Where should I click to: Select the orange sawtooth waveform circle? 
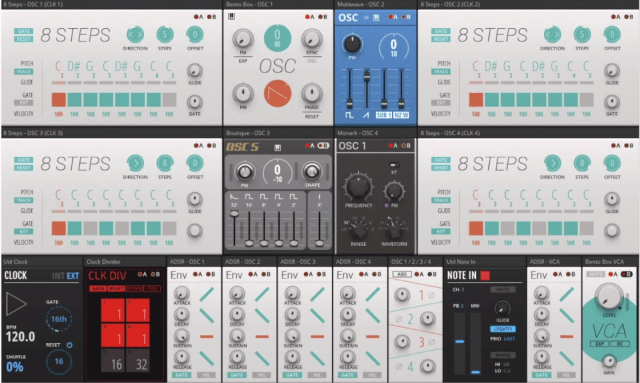(x=278, y=93)
